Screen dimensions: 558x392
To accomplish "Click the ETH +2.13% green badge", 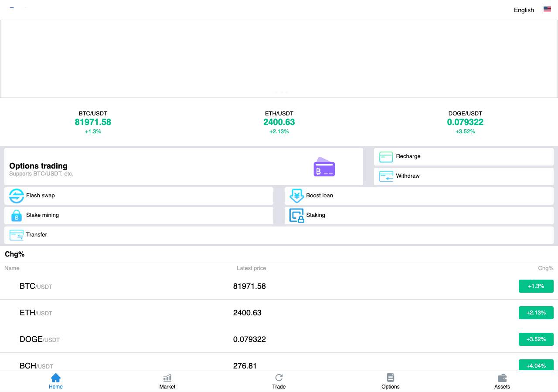I will pos(536,313).
